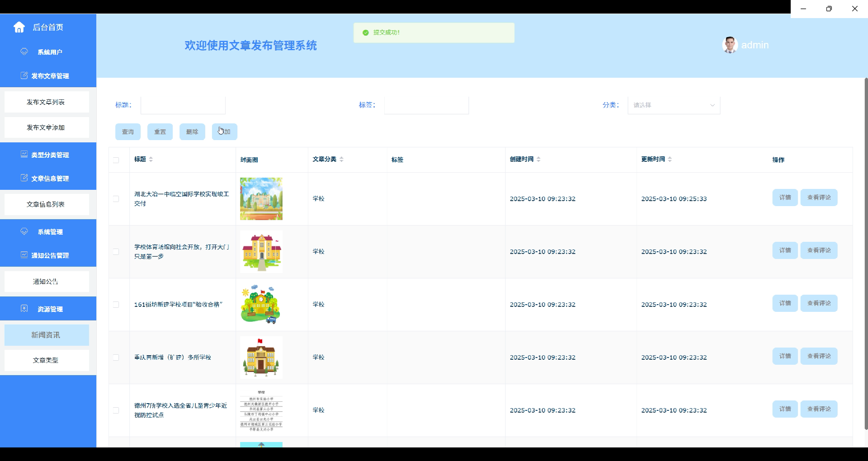Open 通知公告 menu item

[x=47, y=282]
